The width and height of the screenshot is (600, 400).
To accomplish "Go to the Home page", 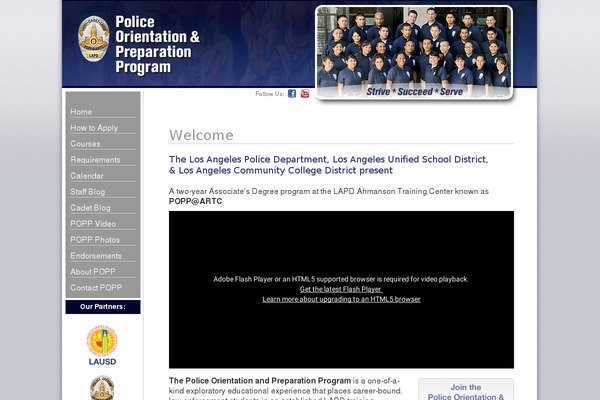I will (x=81, y=112).
